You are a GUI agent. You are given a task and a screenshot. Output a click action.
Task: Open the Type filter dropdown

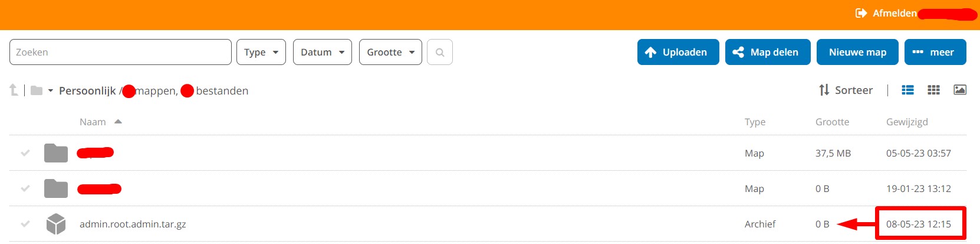coord(261,52)
